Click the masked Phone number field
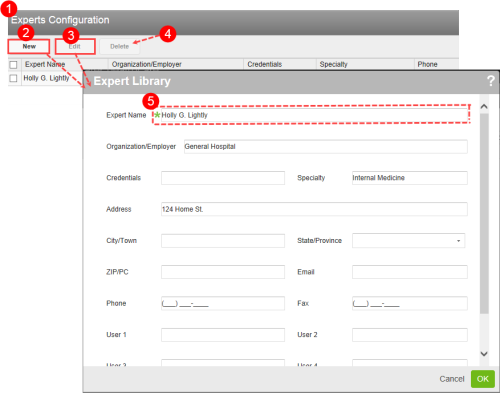 point(223,303)
